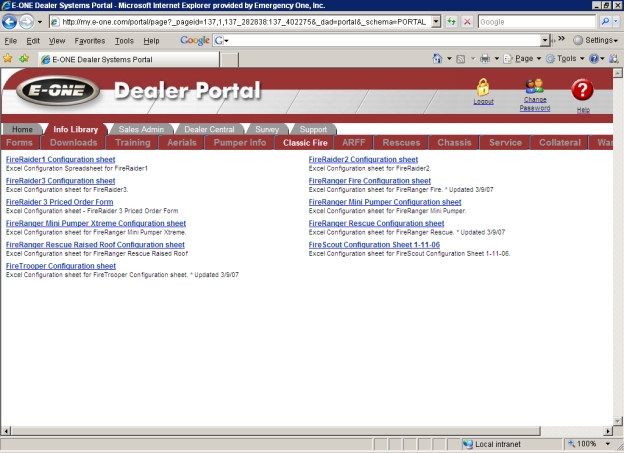Open the Page menu dropdown
The height and width of the screenshot is (453, 624).
click(523, 59)
